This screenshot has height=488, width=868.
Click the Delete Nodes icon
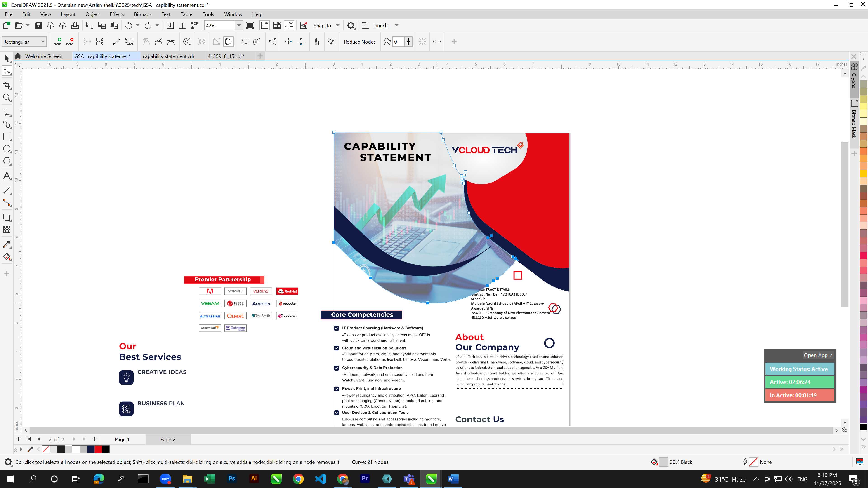coord(70,42)
